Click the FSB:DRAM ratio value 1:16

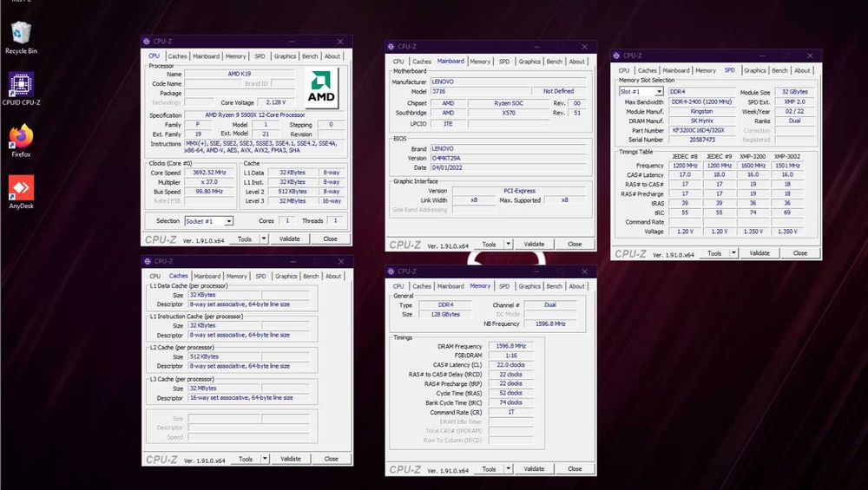tap(511, 356)
